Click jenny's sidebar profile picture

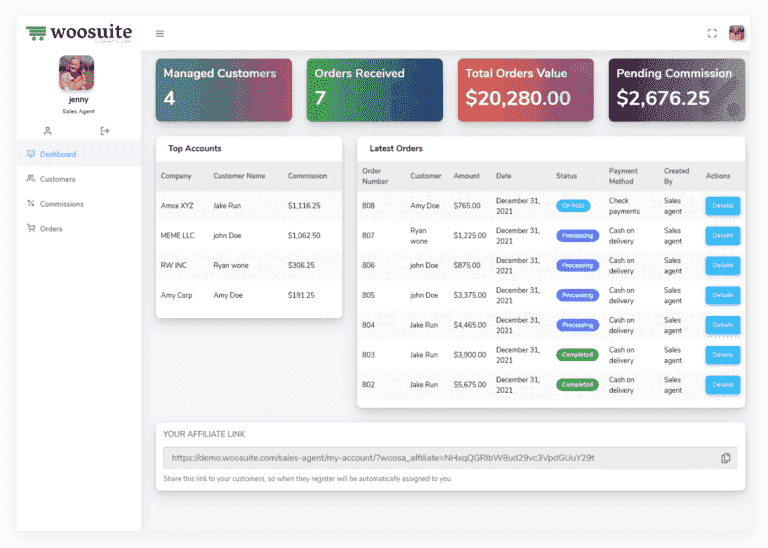[x=76, y=73]
